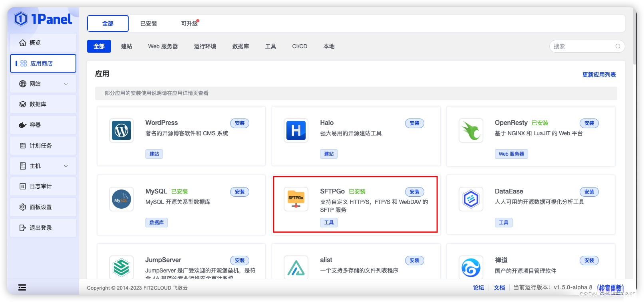644x302 pixels.
Task: Click the server icon beside 主机
Action: click(x=23, y=166)
